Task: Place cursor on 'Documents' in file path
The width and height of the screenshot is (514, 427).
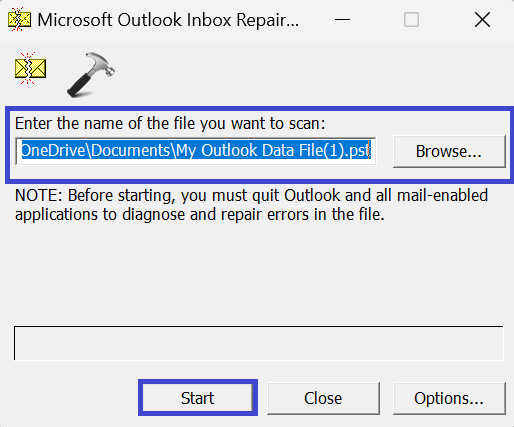Action: [131, 151]
